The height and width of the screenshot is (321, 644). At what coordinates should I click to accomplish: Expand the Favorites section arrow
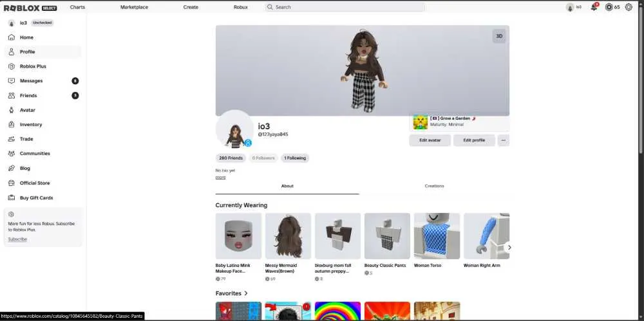pyautogui.click(x=246, y=293)
